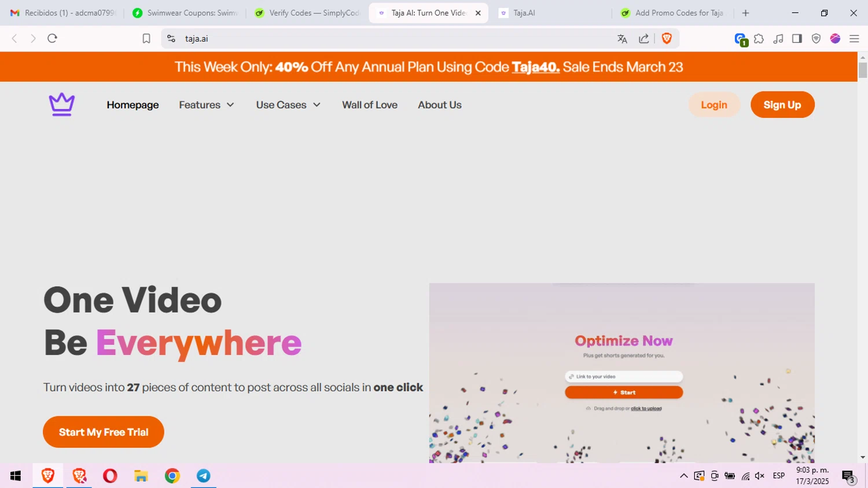
Task: Reload the taja.ai page
Action: 52,39
